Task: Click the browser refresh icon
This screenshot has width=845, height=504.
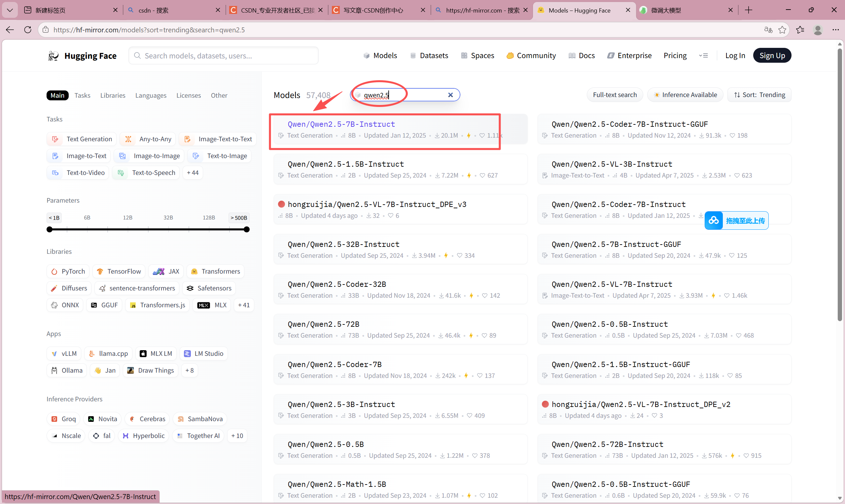Action: click(28, 30)
